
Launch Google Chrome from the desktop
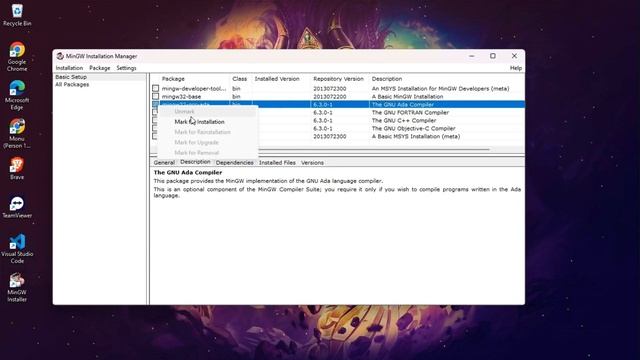17,56
